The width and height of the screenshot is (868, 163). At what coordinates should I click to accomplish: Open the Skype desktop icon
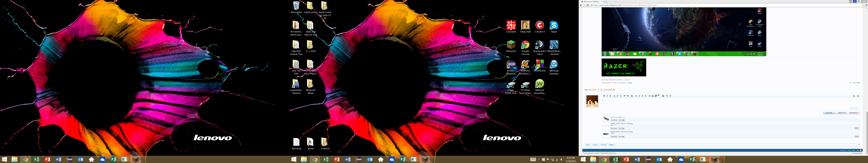554,27
